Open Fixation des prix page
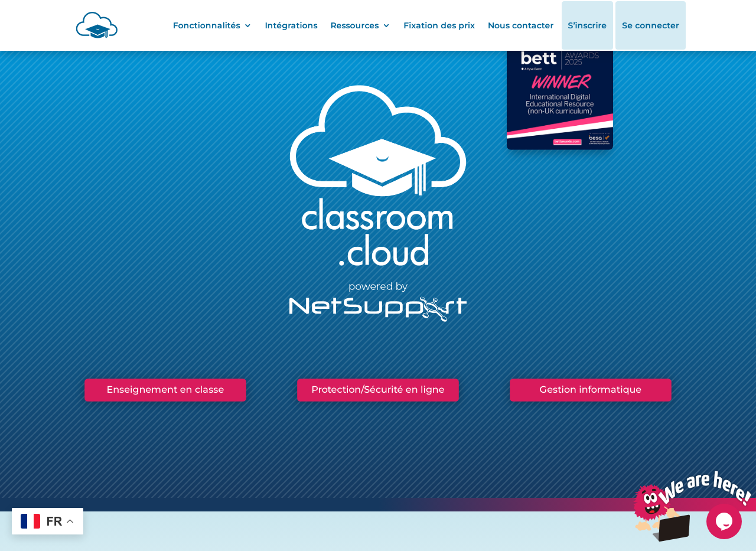Image resolution: width=756 pixels, height=551 pixels. pyautogui.click(x=439, y=25)
